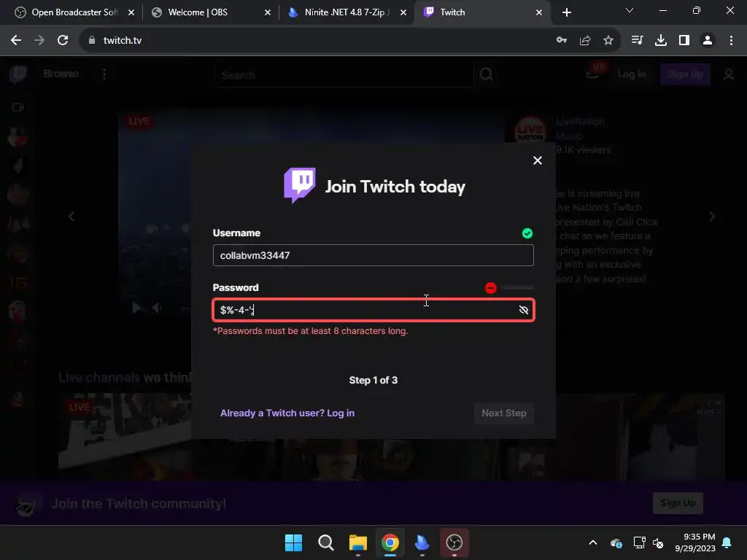This screenshot has height=560, width=747.
Task: Click the previous carousel arrow
Action: (x=71, y=217)
